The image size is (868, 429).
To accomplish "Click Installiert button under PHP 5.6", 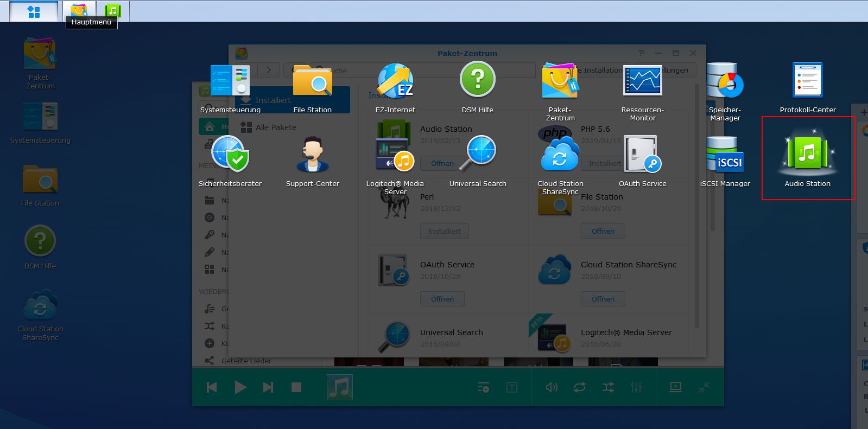I will click(605, 163).
